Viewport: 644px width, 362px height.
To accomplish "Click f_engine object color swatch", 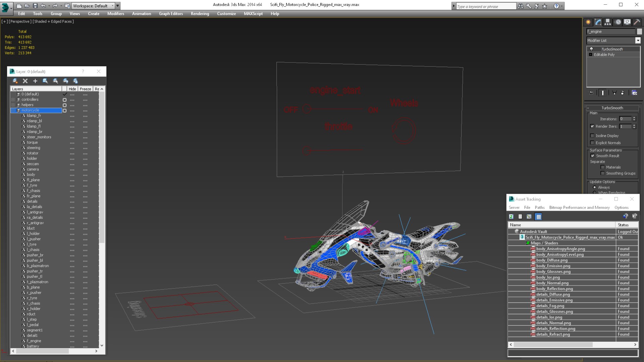I will pyautogui.click(x=639, y=32).
